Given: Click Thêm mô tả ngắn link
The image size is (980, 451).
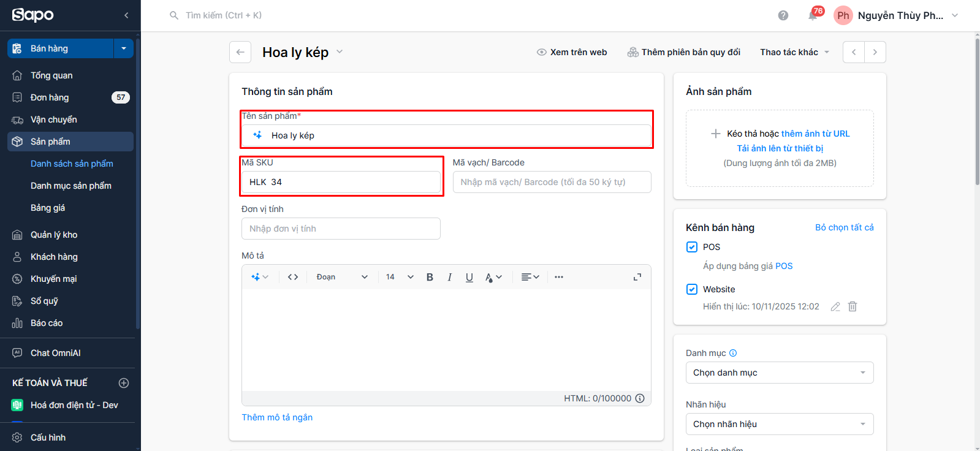Looking at the screenshot, I should pos(277,417).
